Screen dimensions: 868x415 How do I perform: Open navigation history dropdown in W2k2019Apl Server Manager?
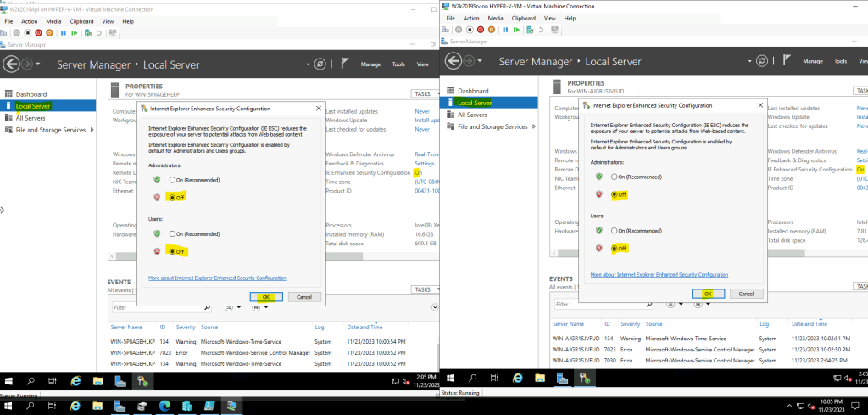[37, 64]
